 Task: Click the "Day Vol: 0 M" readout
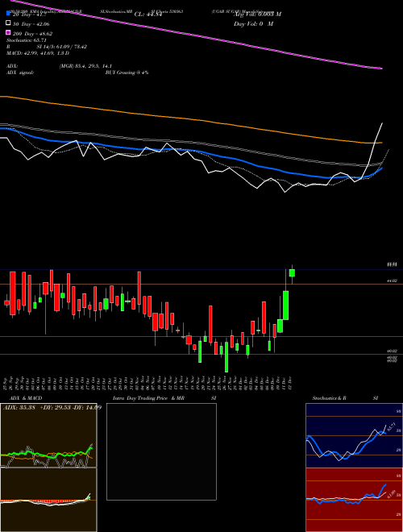pos(253,23)
